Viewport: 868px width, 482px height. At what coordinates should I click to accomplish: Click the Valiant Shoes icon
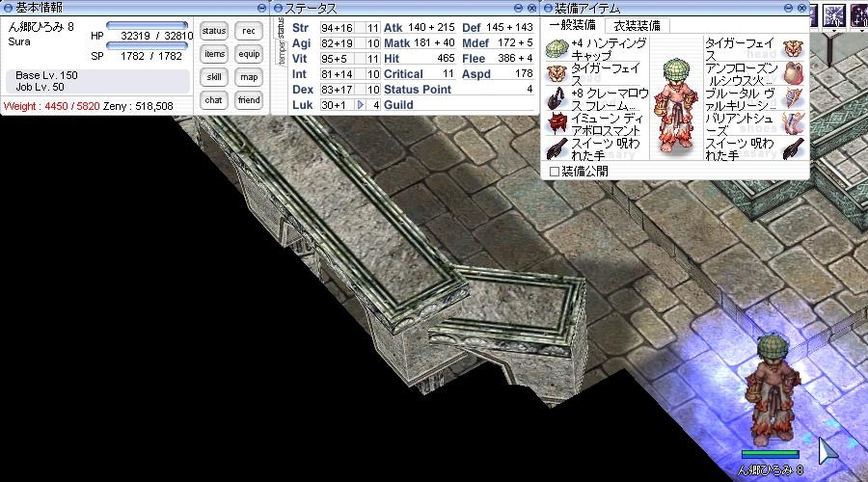pyautogui.click(x=794, y=123)
